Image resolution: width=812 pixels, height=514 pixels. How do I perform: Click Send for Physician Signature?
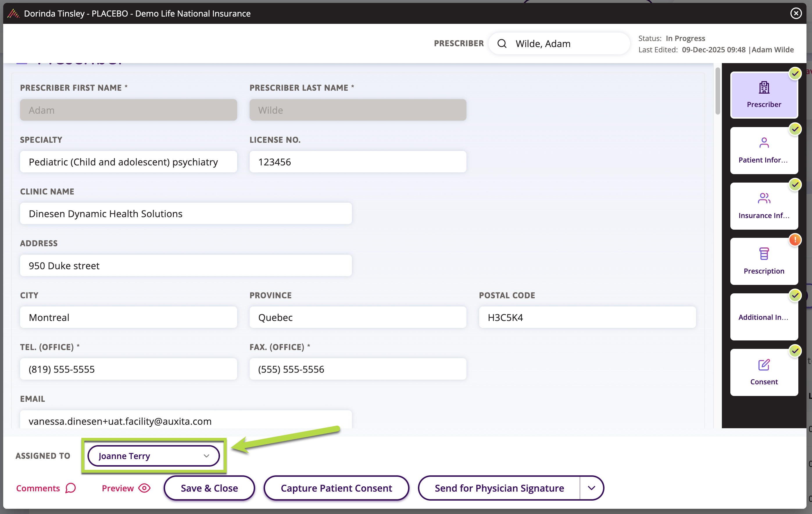[499, 488]
